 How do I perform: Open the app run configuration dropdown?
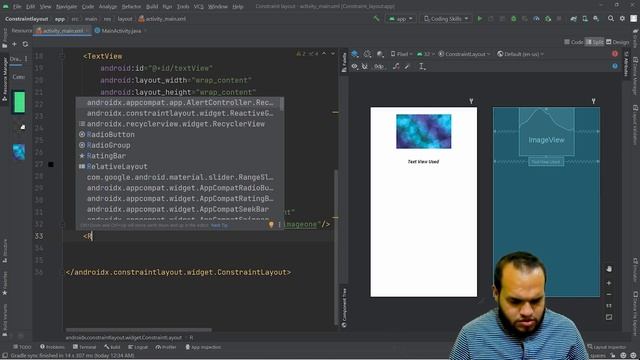pyautogui.click(x=401, y=19)
